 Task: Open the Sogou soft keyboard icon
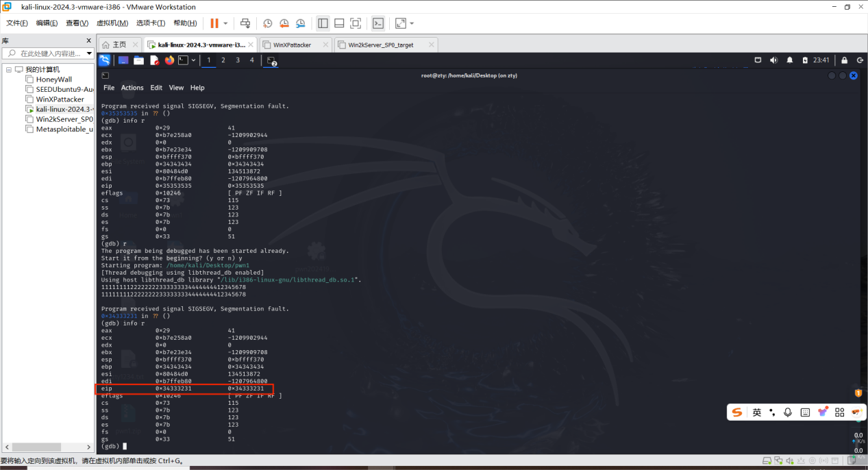point(805,412)
